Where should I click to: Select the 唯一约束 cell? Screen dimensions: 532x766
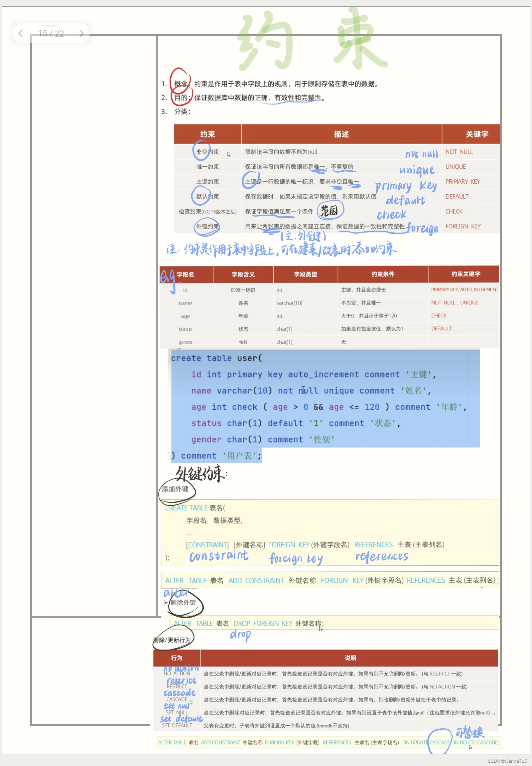(207, 166)
